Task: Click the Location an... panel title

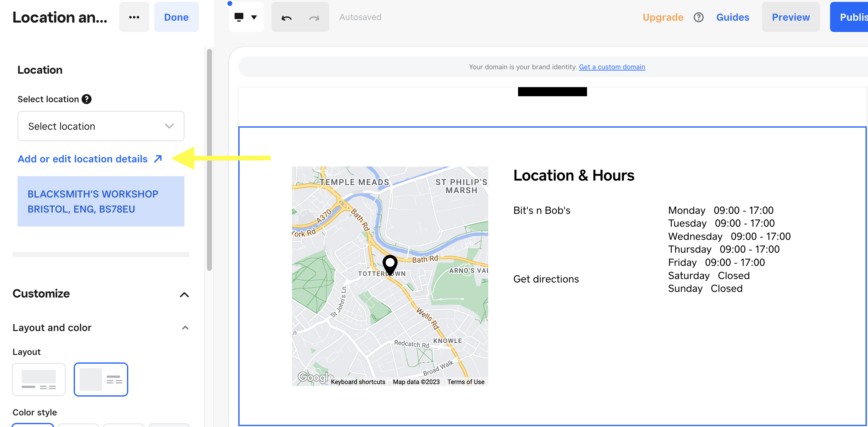Action: pyautogui.click(x=60, y=17)
